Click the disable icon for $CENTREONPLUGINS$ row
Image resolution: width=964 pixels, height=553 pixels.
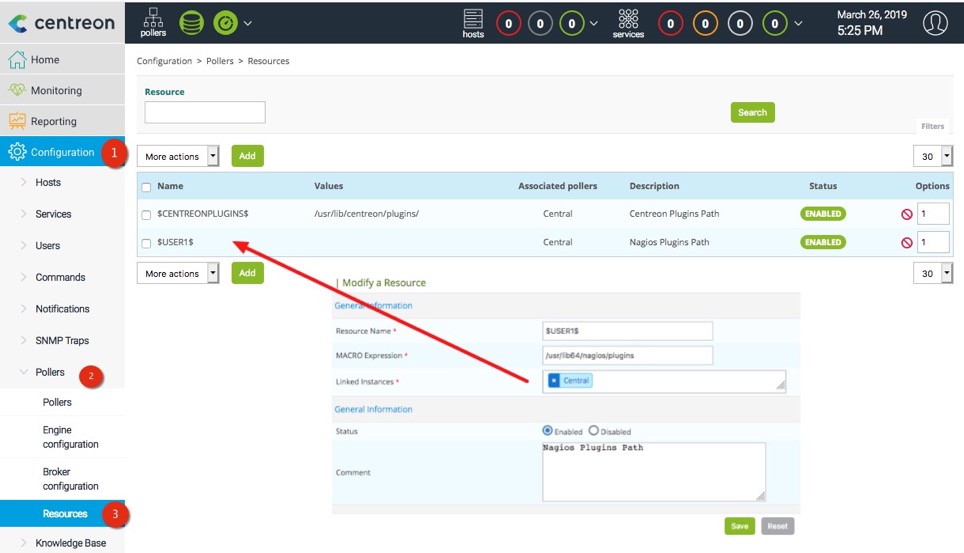pos(906,214)
